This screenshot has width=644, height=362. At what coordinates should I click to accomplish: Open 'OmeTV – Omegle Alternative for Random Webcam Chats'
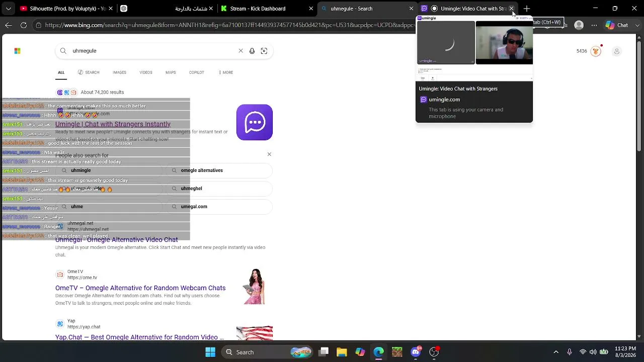pos(140,288)
